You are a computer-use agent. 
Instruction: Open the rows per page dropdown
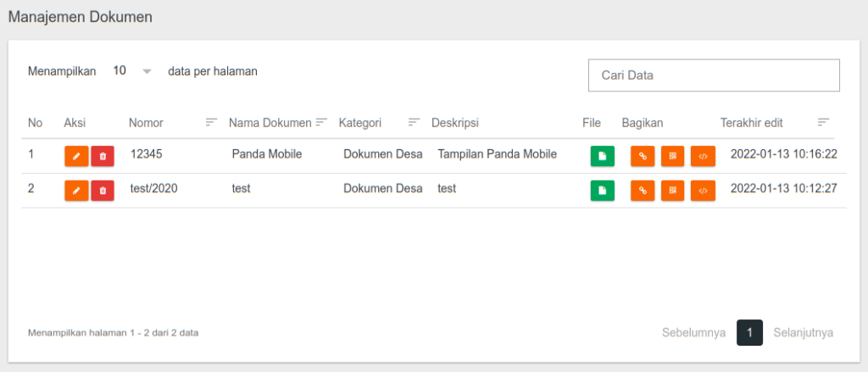click(x=131, y=71)
